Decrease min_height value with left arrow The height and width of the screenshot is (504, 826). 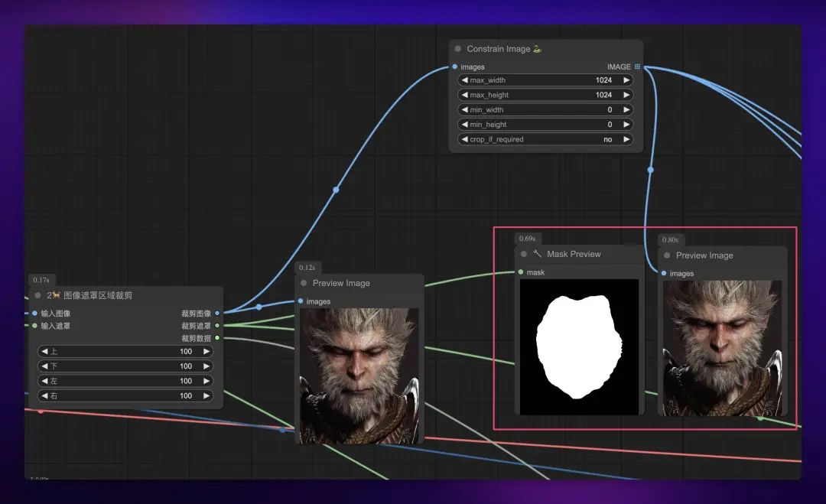click(x=465, y=125)
